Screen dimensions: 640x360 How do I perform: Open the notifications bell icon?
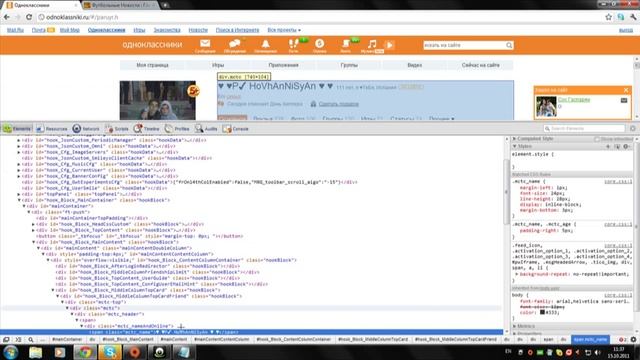point(265,43)
